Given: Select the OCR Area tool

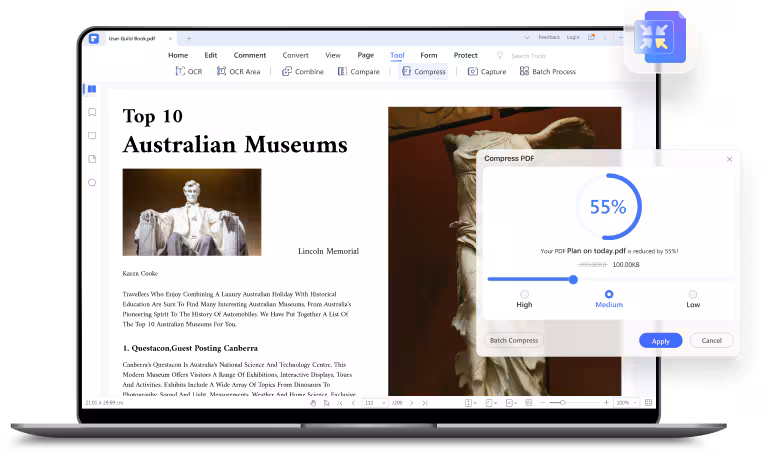Looking at the screenshot, I should tap(238, 71).
